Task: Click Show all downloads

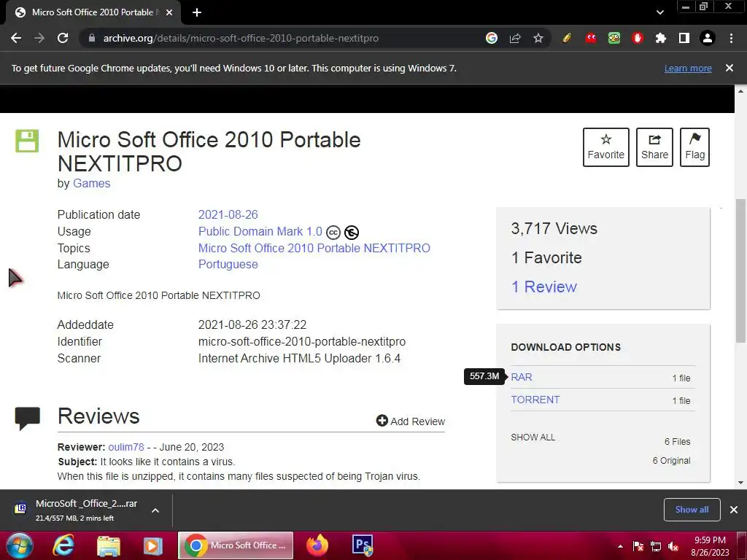Action: click(x=692, y=510)
